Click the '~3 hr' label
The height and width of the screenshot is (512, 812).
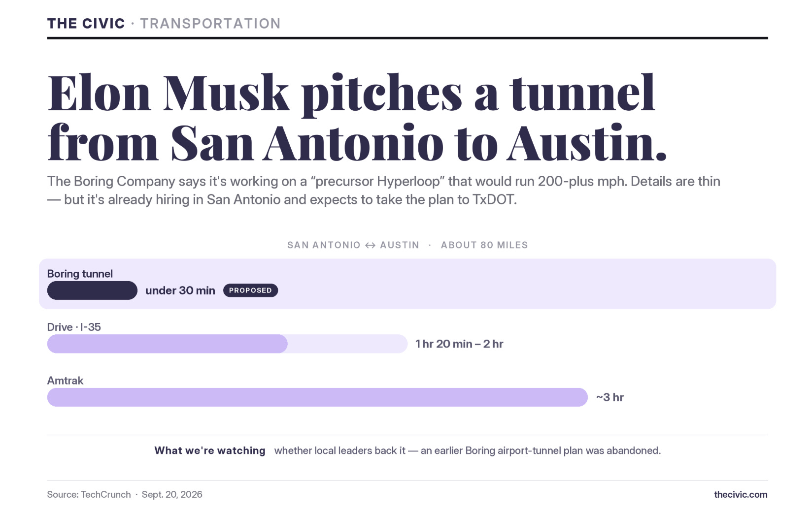[x=610, y=397]
